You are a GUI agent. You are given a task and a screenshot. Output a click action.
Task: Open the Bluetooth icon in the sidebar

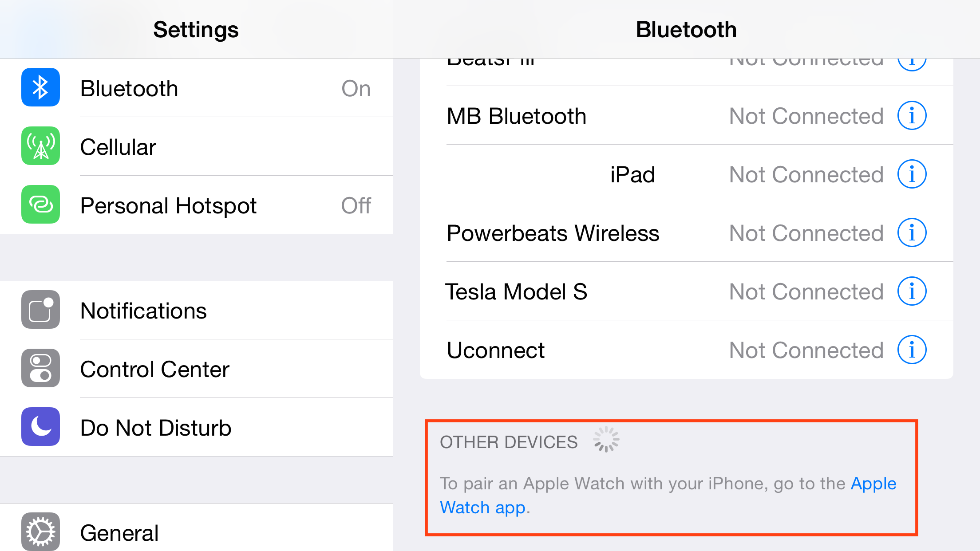click(40, 87)
